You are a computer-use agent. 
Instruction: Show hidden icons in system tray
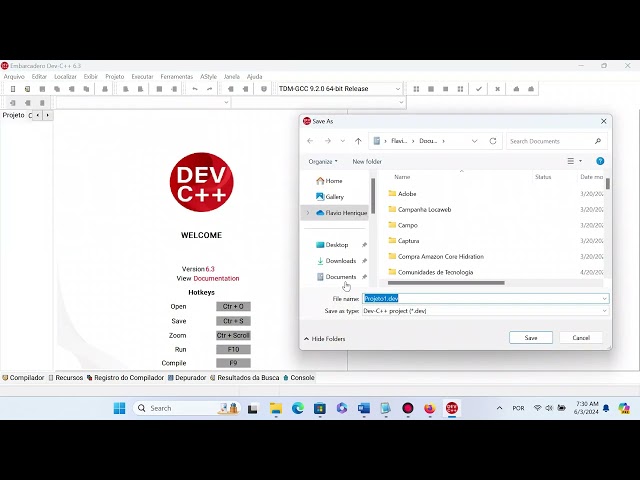(499, 408)
